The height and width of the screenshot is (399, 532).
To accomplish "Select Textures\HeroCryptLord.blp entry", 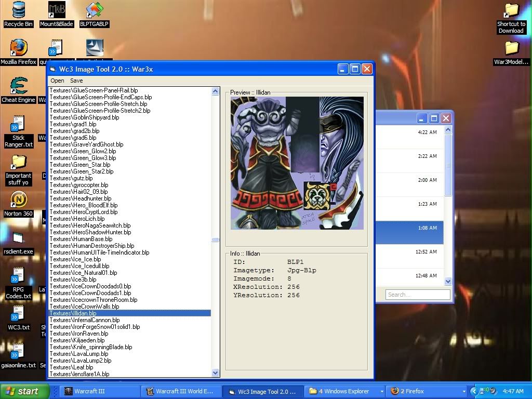I will [x=130, y=212].
